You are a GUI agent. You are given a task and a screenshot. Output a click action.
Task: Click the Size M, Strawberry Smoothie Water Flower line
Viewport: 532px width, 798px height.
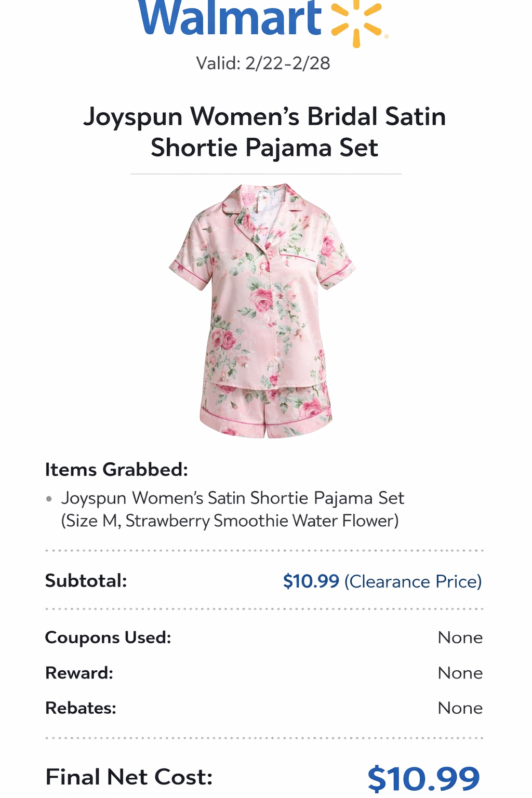230,521
